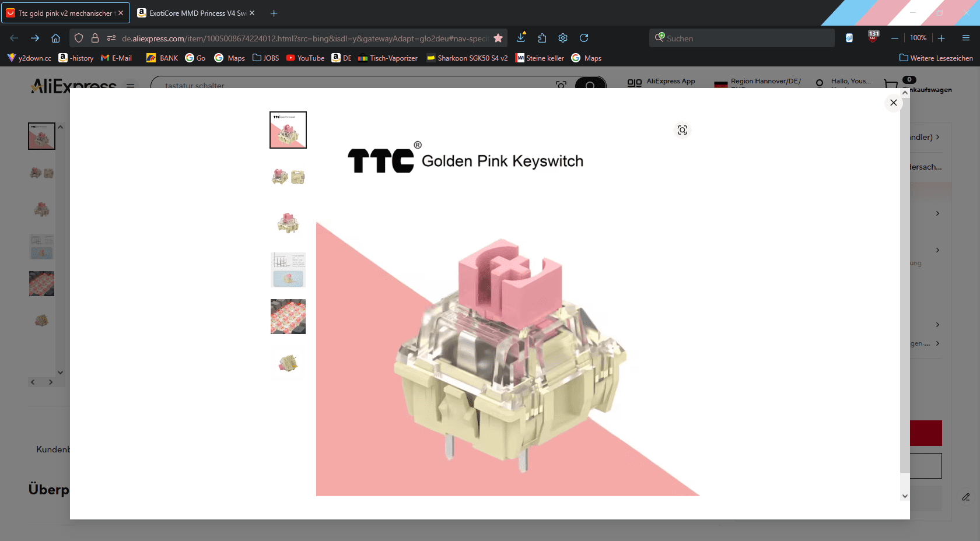Screen dimensions: 980x541
Task: Open the Weitere Lesezeichen folder
Action: click(936, 58)
